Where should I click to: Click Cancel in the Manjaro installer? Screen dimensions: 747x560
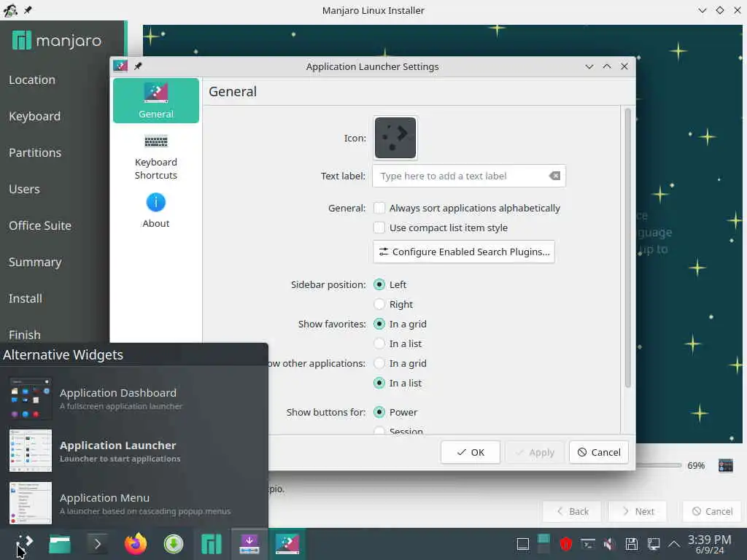pyautogui.click(x=712, y=511)
